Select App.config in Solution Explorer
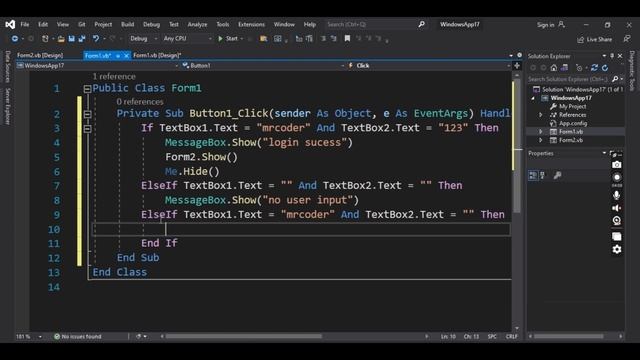 click(x=573, y=123)
